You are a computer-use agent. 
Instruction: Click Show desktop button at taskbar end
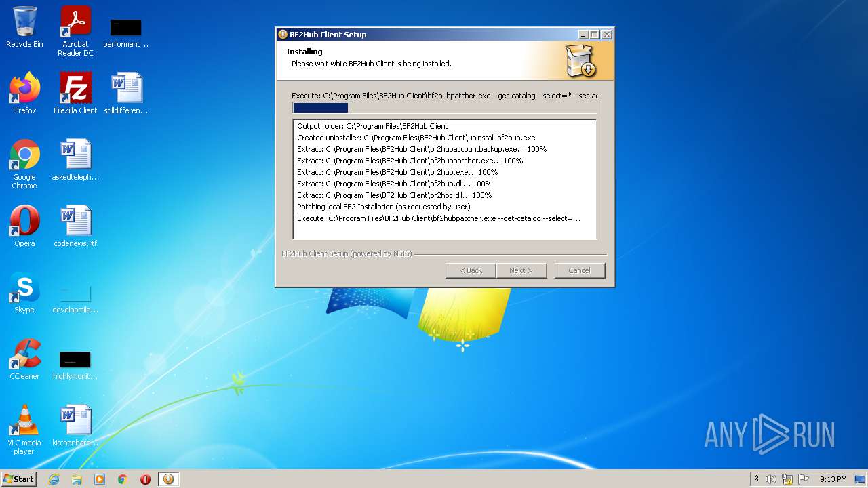[861, 479]
